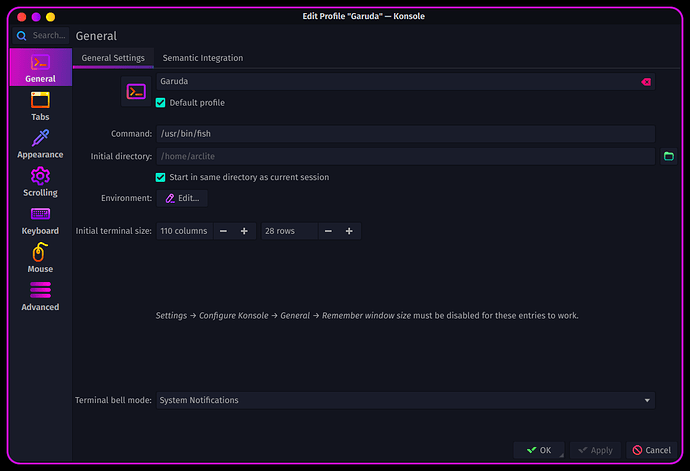Switch to General Settings tab

click(x=113, y=58)
